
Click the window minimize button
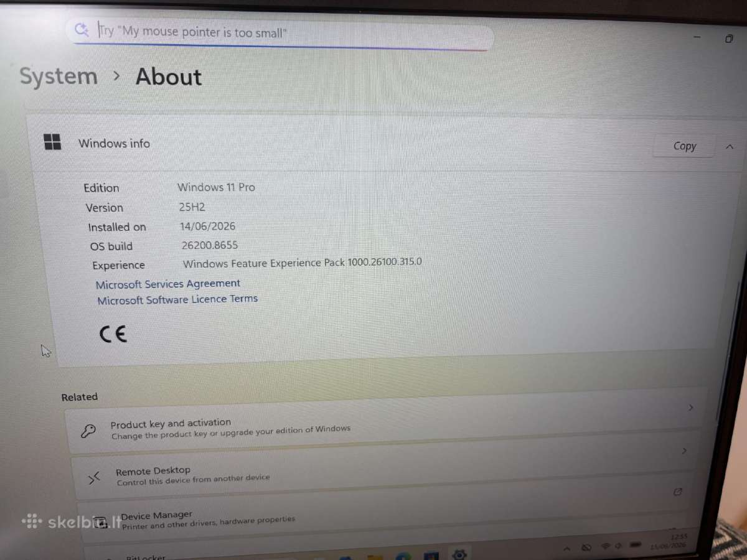(x=697, y=37)
